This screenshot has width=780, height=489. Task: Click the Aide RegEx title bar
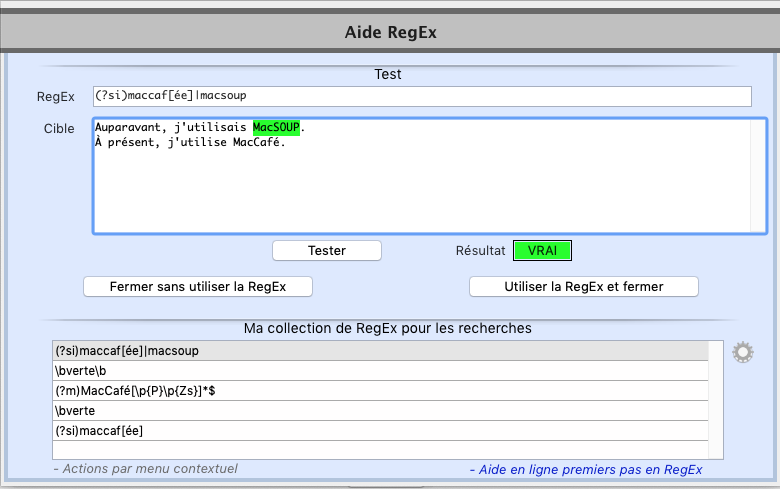pos(390,32)
